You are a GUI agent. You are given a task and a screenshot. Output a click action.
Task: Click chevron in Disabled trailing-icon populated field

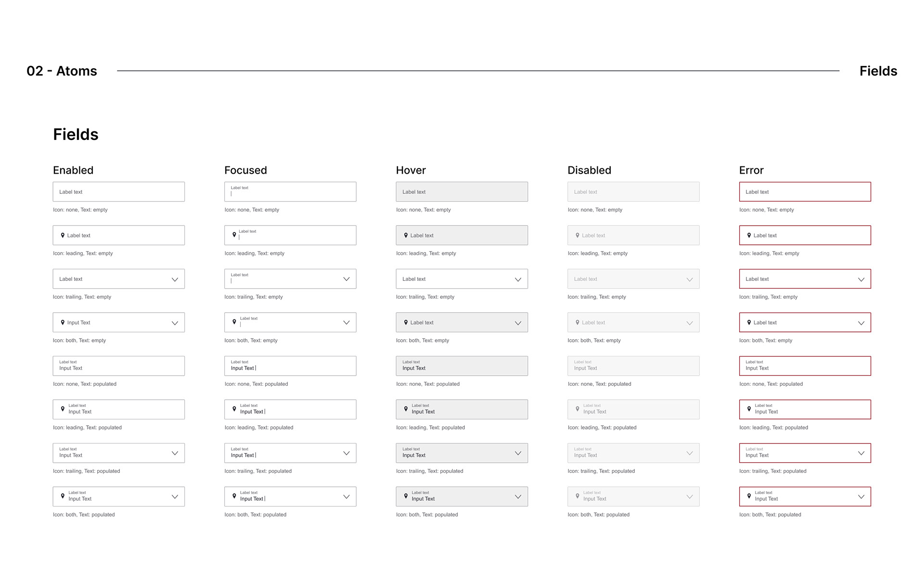click(689, 453)
